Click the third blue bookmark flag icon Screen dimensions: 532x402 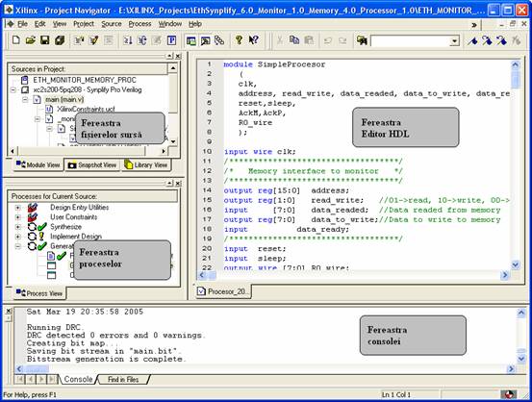pos(501,40)
